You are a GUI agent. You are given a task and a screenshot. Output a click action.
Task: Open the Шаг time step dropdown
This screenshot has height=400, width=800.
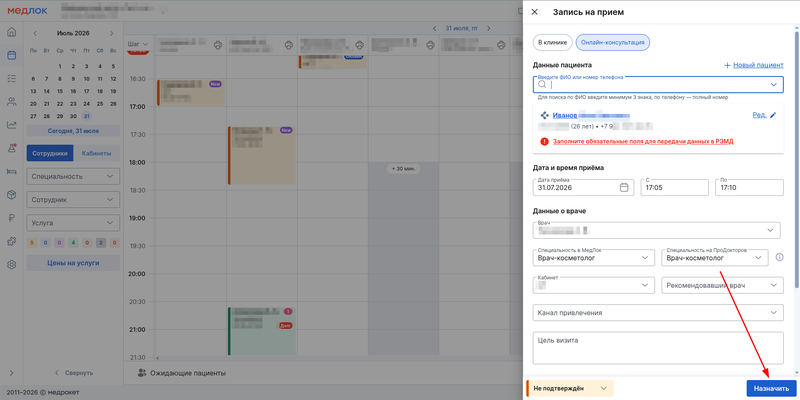coord(138,44)
